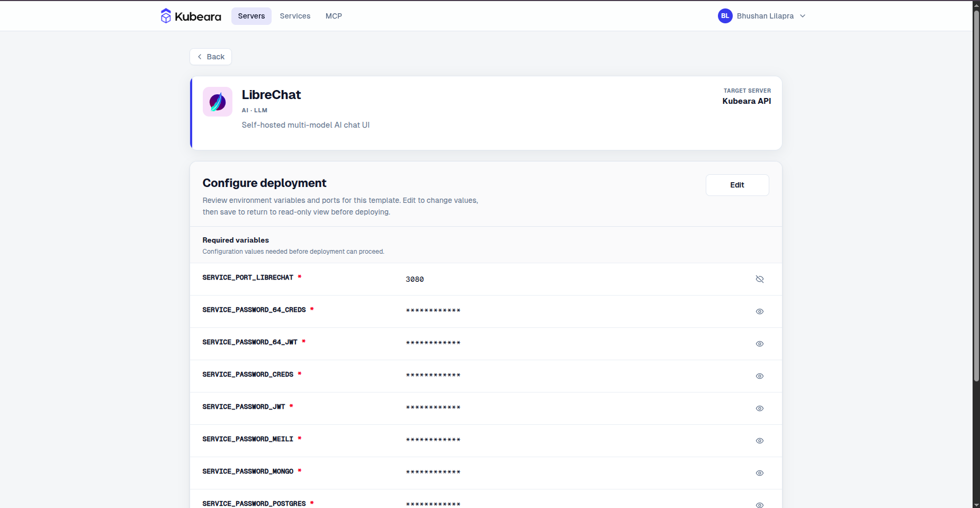Reveal the SERVICE_PASSWORD_POSTGRES value

(x=760, y=505)
